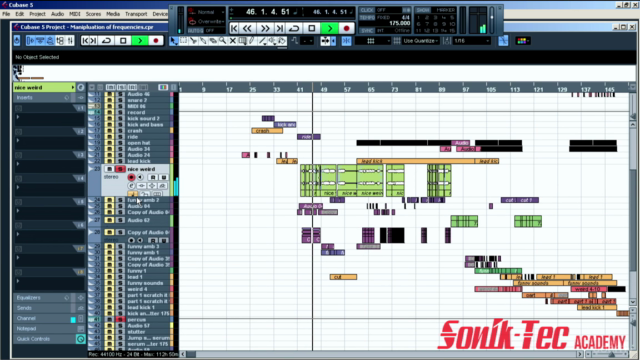Click Record in the project toolbar
The height and width of the screenshot is (360, 640).
(x=156, y=40)
